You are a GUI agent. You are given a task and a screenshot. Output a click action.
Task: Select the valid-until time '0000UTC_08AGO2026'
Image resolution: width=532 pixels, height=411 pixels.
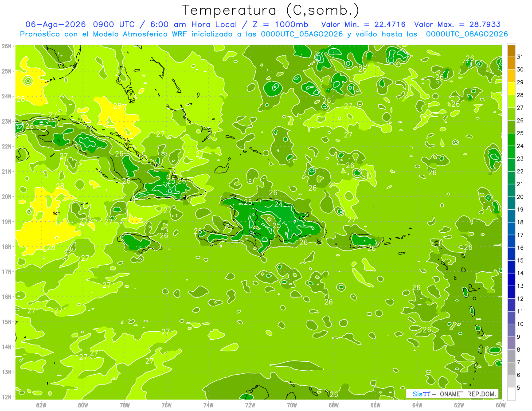click(467, 34)
